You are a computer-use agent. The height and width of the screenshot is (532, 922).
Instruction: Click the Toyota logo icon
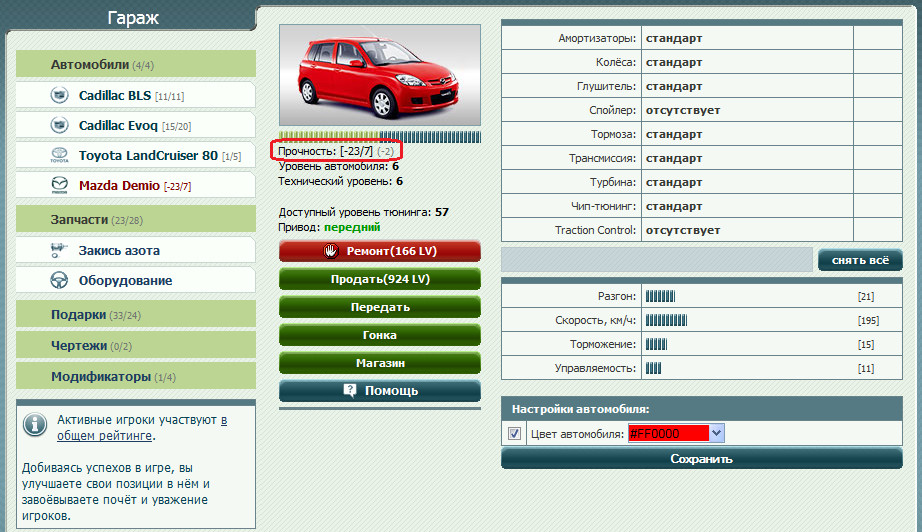[59, 155]
